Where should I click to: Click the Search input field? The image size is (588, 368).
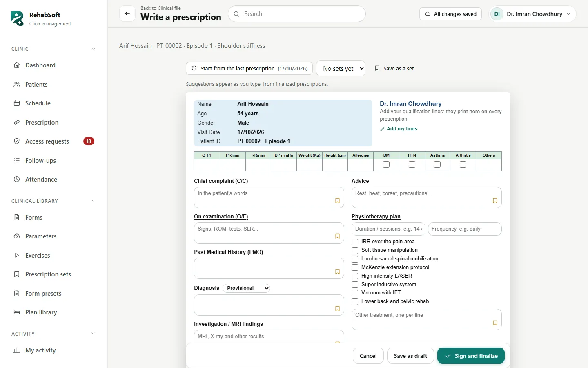[x=297, y=14]
